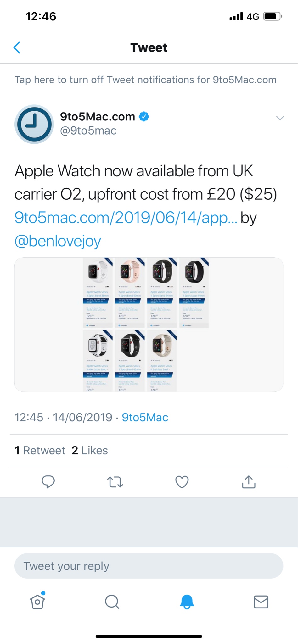This screenshot has width=298, height=644.
Task: Tap the retweet icon
Action: (x=115, y=482)
